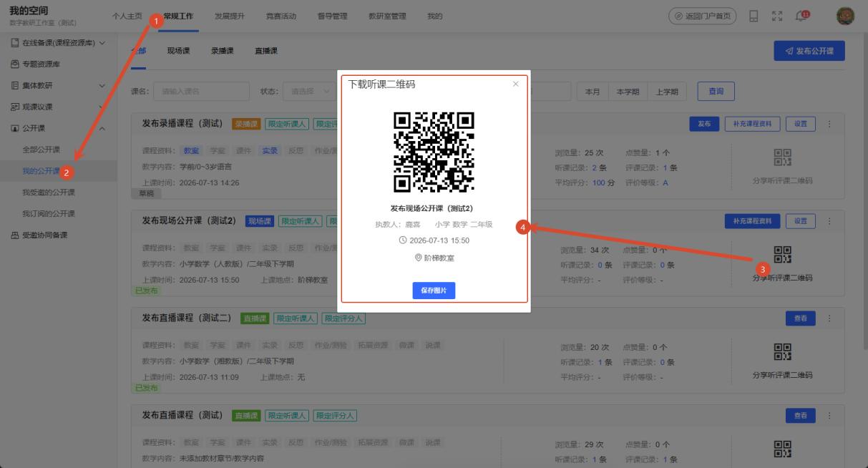Image resolution: width=868 pixels, height=468 pixels.
Task: Open the QR code icon for 发布现场公开课（测试2）
Action: (x=783, y=255)
